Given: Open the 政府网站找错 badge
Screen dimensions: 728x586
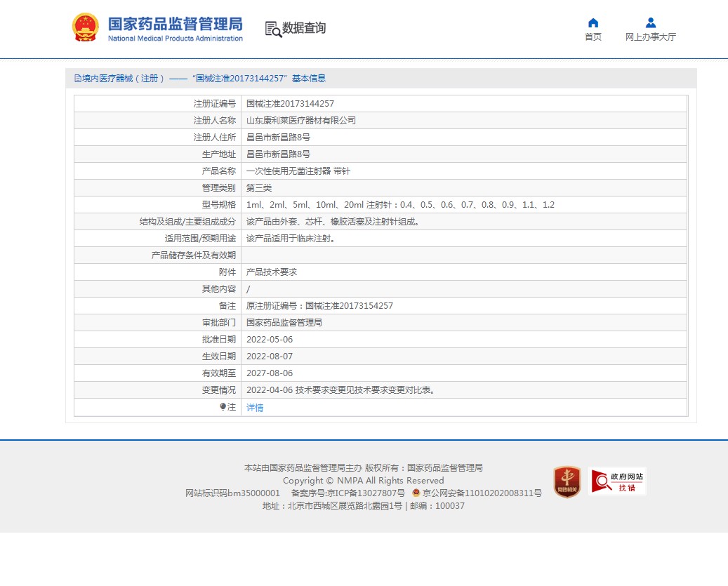Looking at the screenshot, I should pyautogui.click(x=617, y=481).
